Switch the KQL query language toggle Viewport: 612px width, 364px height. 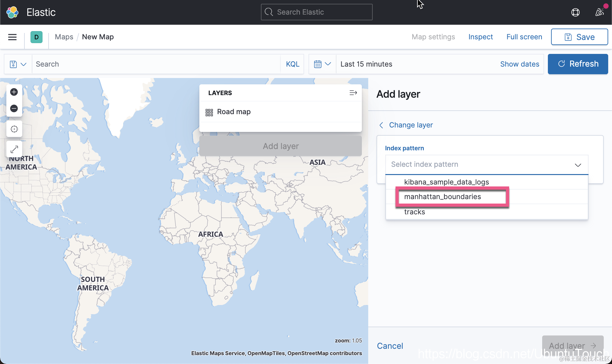coord(292,64)
